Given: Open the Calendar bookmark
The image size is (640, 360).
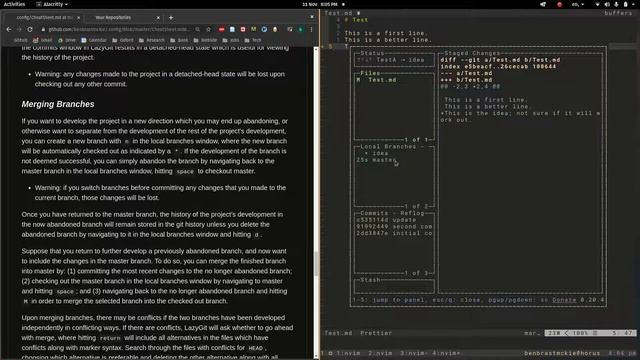Looking at the screenshot, I should [94, 40].
